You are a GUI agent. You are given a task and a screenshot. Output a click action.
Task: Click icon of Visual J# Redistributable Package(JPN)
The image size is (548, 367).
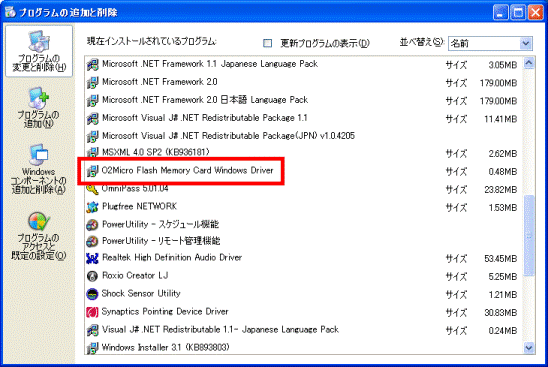pyautogui.click(x=92, y=136)
